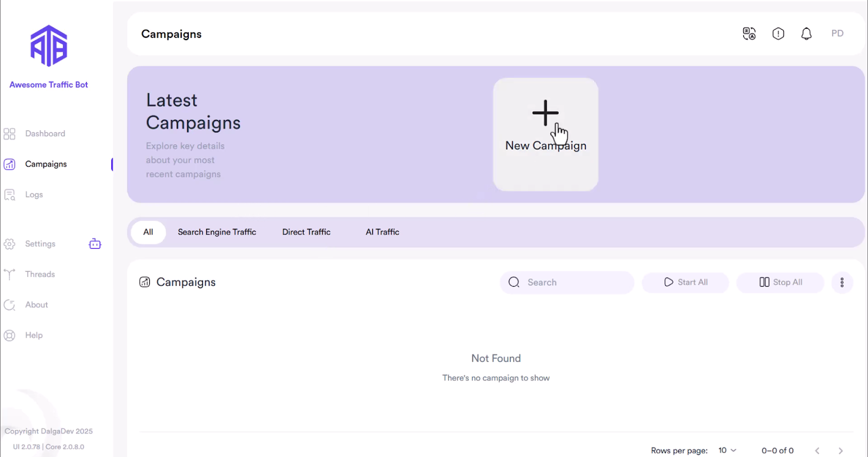Click the 'Not Found' message
868x457 pixels.
tap(496, 358)
